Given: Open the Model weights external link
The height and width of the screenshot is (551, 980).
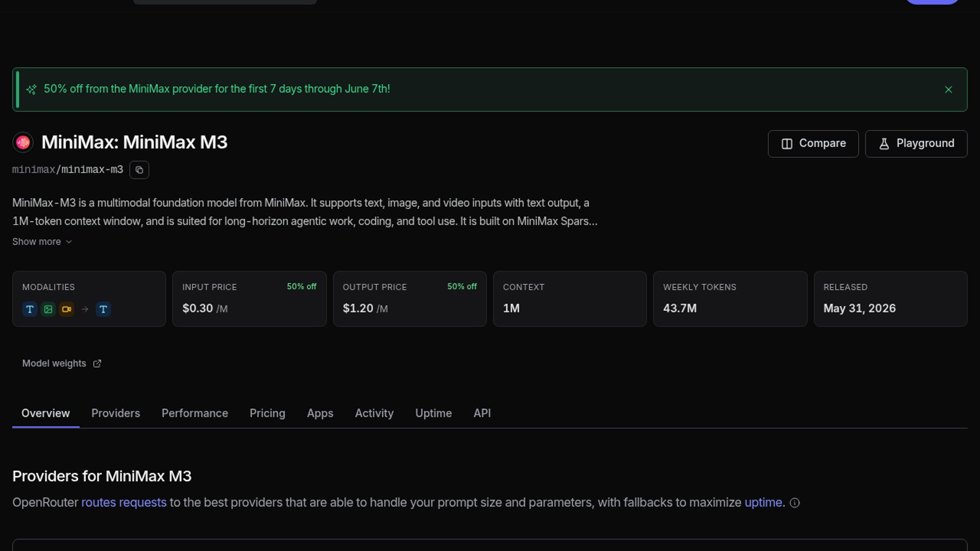Looking at the screenshot, I should (62, 363).
